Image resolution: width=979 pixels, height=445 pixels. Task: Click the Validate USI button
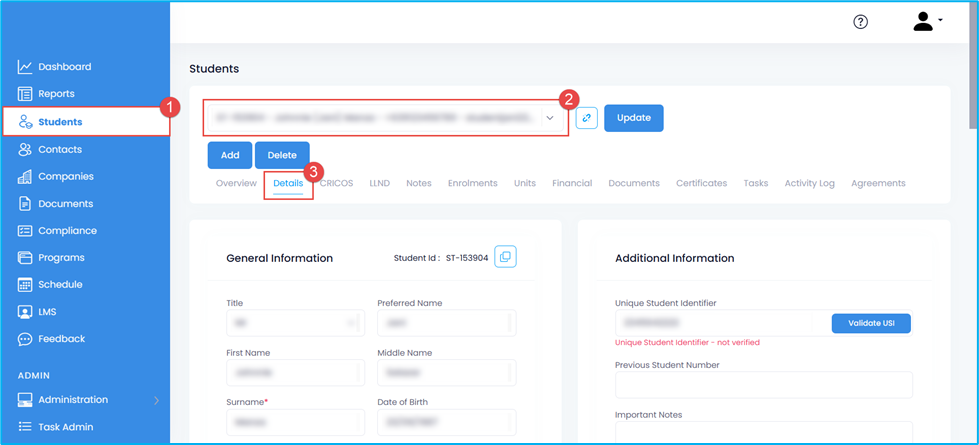(870, 323)
